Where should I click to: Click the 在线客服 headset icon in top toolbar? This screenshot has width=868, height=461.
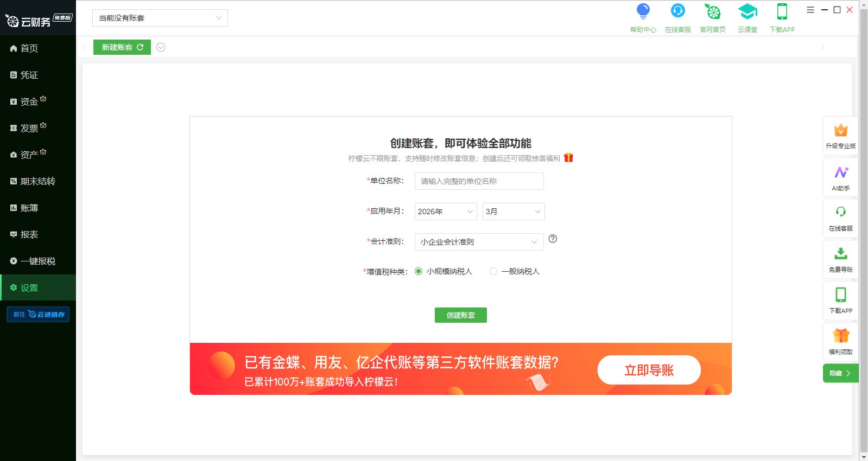pos(677,12)
